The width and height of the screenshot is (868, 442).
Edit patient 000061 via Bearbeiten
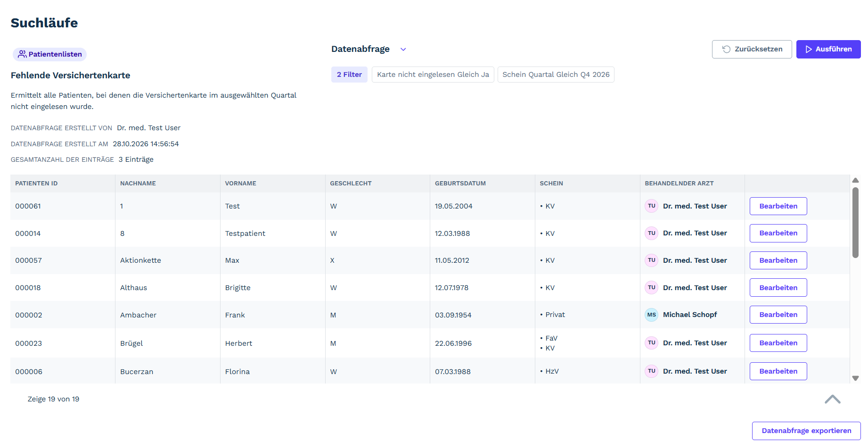tap(778, 206)
